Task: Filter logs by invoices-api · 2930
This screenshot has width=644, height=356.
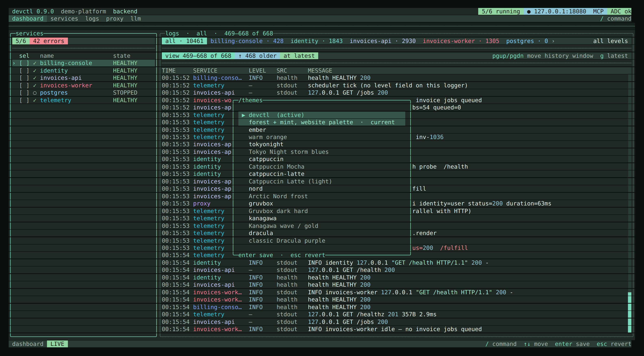Action: 382,41
